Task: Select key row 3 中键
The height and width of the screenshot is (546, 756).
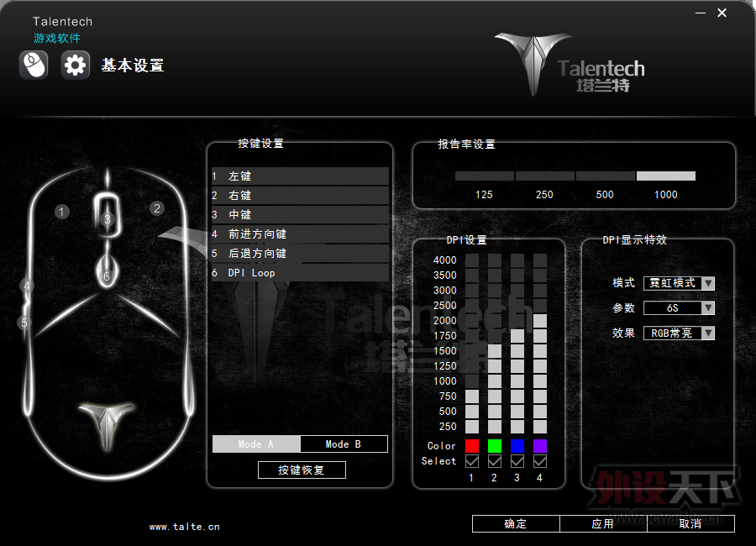Action: pyautogui.click(x=300, y=215)
